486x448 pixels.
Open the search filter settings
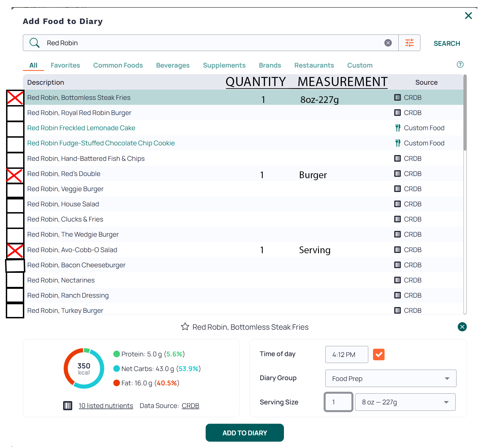(x=409, y=43)
